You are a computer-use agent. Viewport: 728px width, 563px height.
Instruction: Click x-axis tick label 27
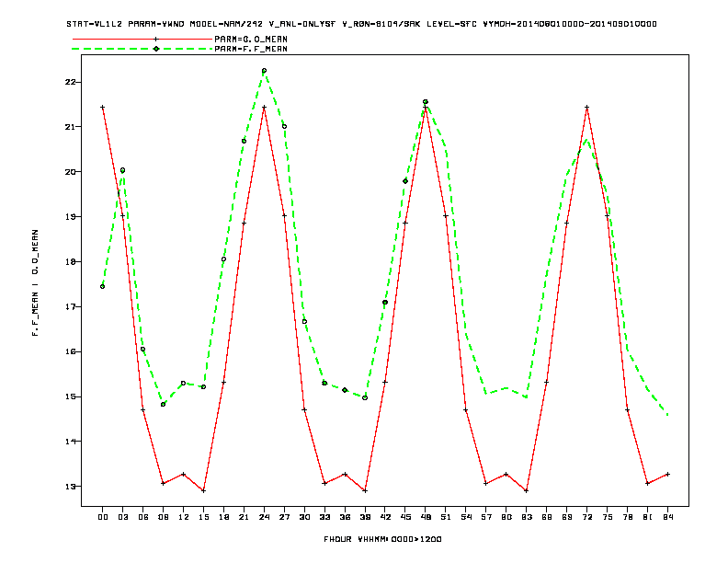click(x=284, y=517)
